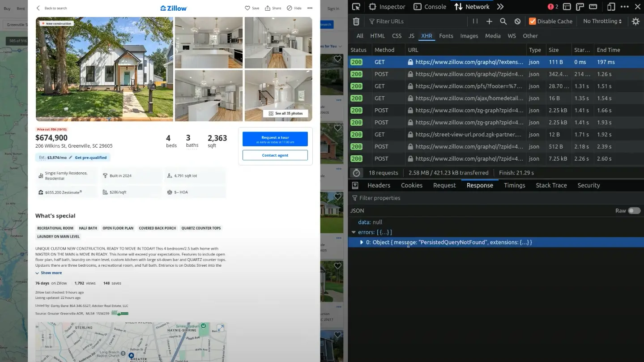Open the network search magnifier
Viewport: 644px width, 362px height.
[503, 21]
